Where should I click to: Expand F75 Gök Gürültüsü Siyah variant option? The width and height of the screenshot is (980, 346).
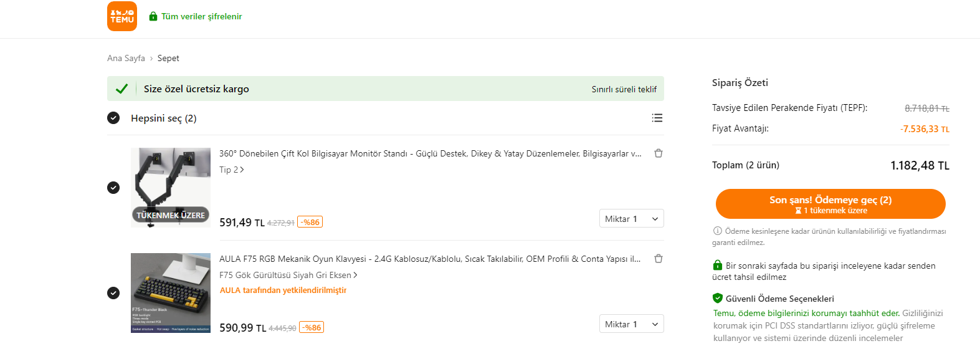(x=288, y=275)
